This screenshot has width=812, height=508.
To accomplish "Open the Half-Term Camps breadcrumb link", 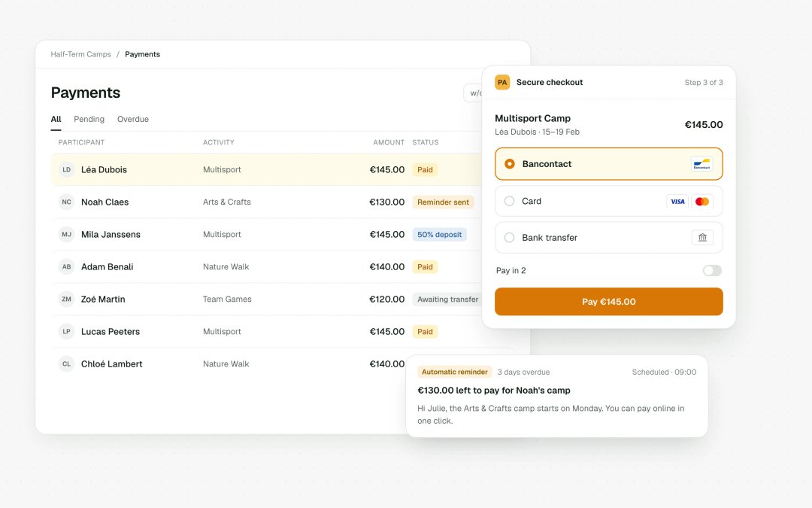I will [x=80, y=54].
